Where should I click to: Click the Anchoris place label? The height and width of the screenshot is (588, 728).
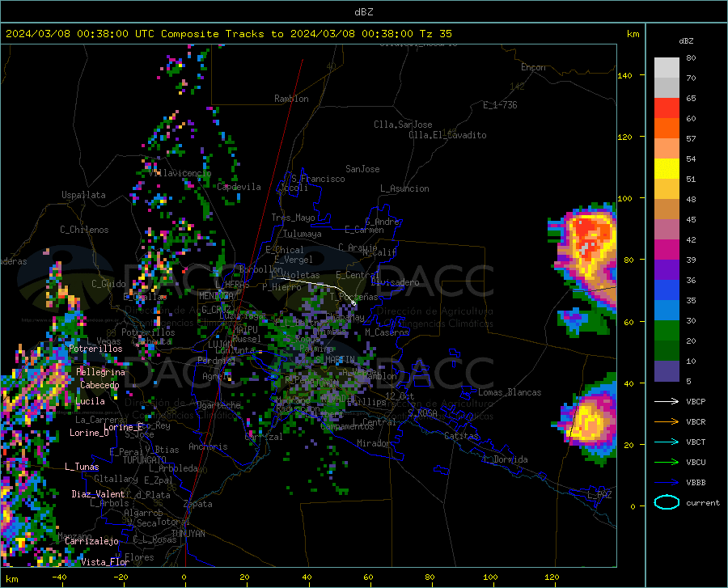point(208,446)
